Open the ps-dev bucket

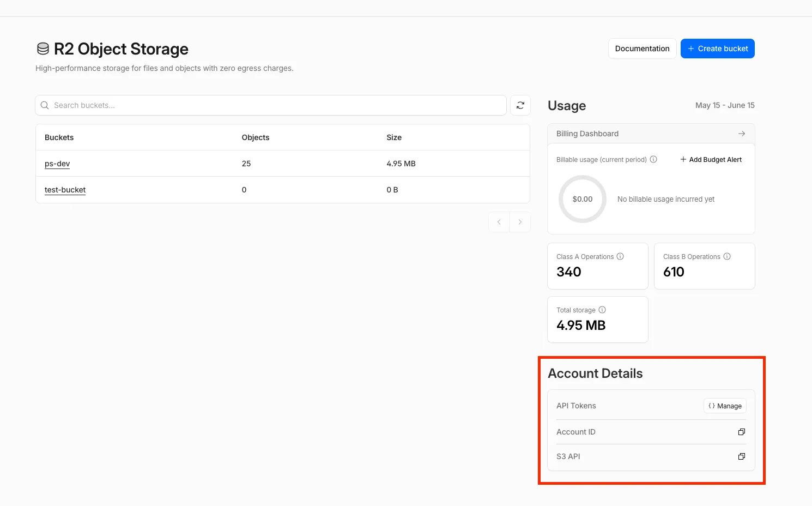coord(57,164)
